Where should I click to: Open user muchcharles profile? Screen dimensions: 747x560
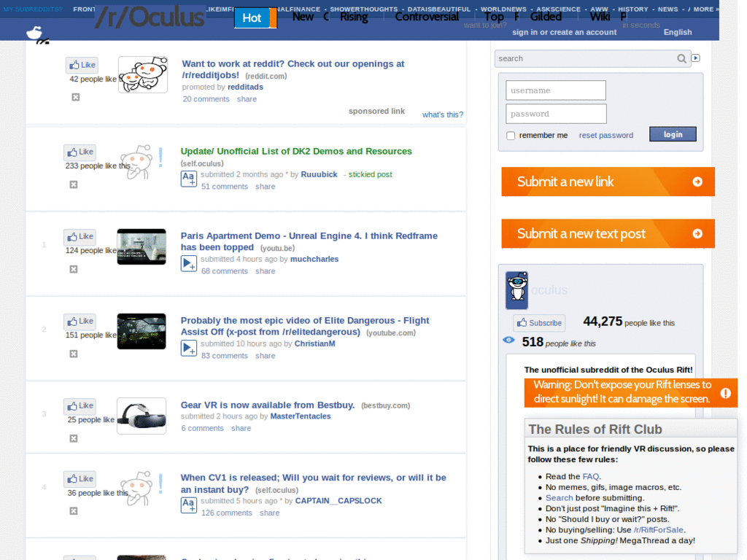[x=314, y=259]
